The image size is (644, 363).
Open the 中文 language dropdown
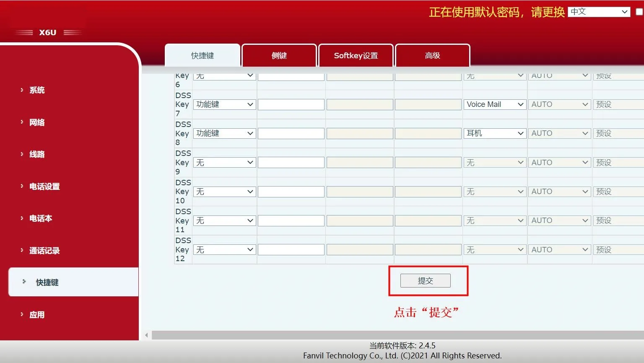click(598, 12)
